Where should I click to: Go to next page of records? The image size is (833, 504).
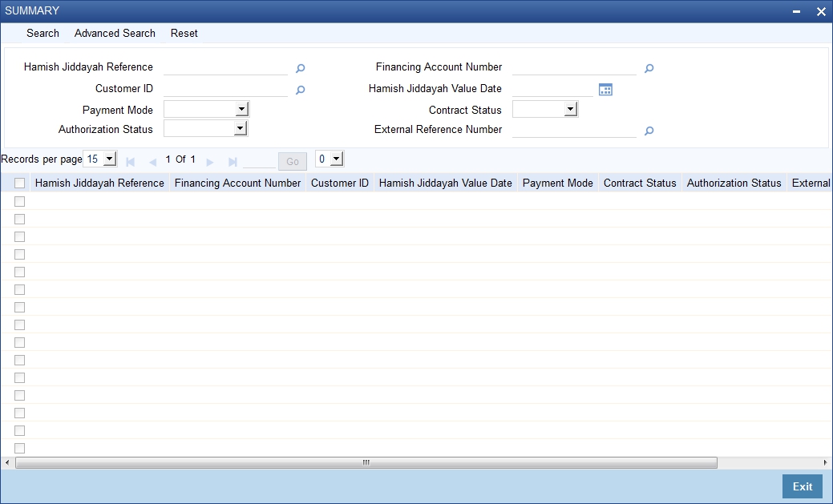tap(210, 162)
